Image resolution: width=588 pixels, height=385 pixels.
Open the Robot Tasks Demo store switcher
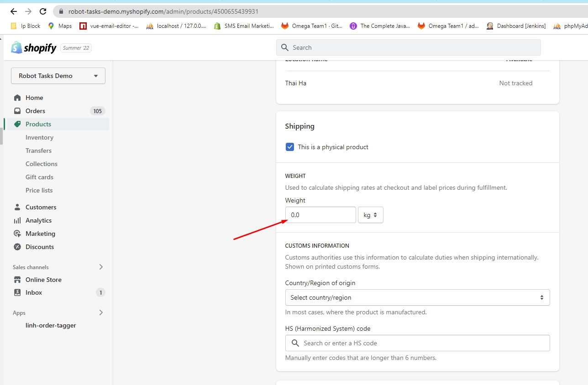point(58,76)
